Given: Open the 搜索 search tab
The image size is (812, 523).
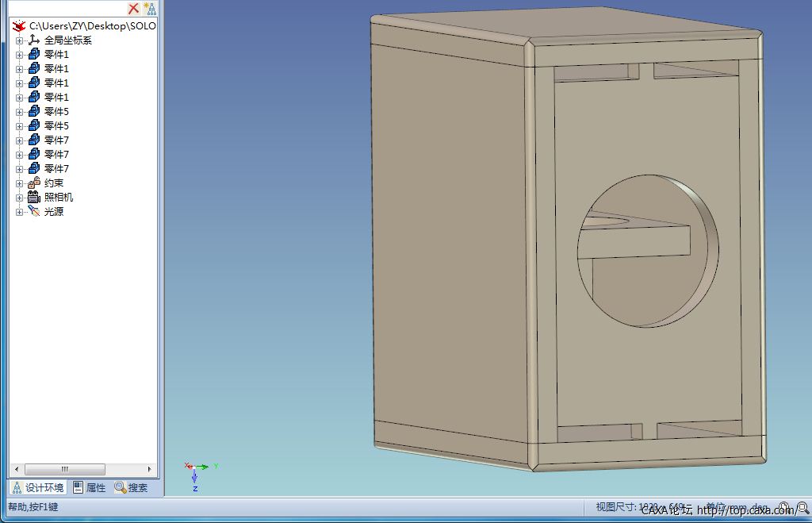Looking at the screenshot, I should (x=132, y=488).
